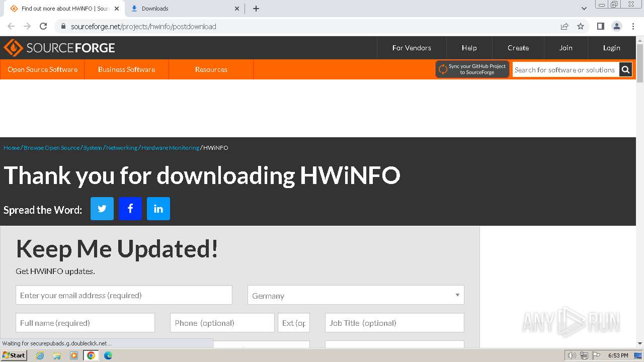Click the taskbar clock 6:53 PM

[x=618, y=355]
